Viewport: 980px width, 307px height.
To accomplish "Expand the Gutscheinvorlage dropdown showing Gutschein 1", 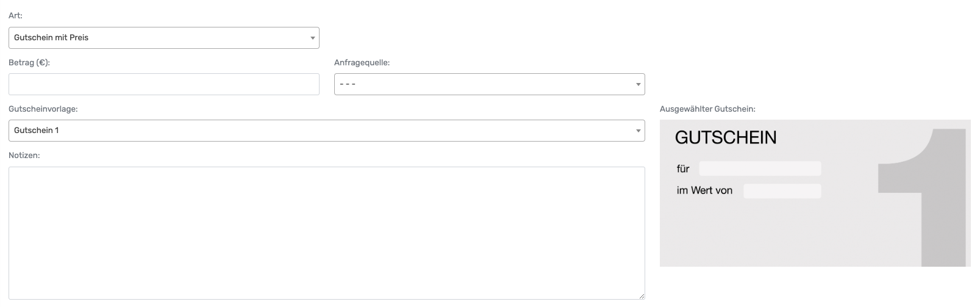I will tap(326, 131).
